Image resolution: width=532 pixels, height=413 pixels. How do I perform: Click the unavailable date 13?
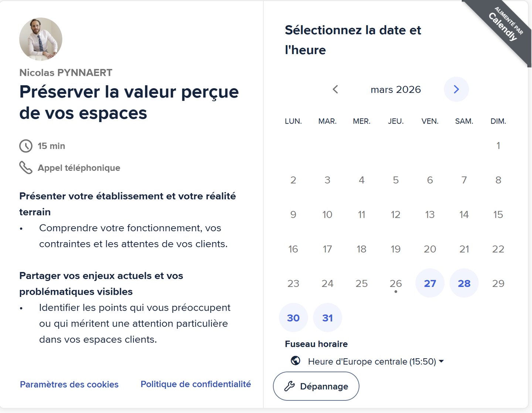click(430, 214)
